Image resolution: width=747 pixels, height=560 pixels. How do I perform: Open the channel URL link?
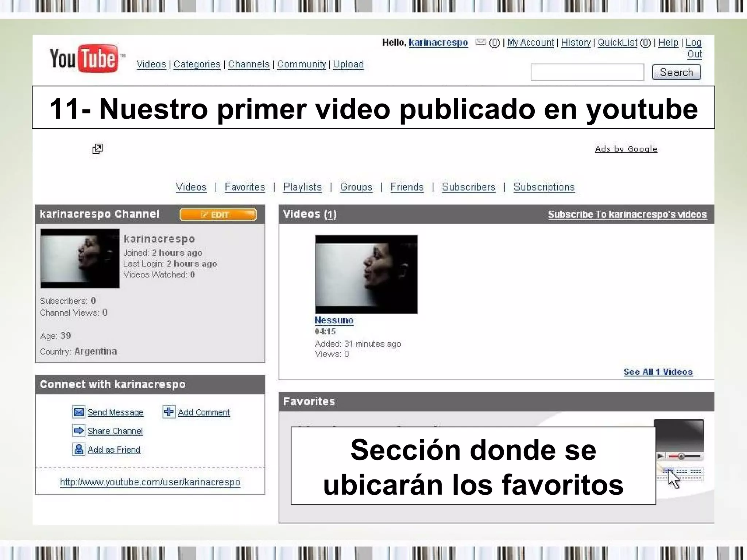tap(150, 482)
